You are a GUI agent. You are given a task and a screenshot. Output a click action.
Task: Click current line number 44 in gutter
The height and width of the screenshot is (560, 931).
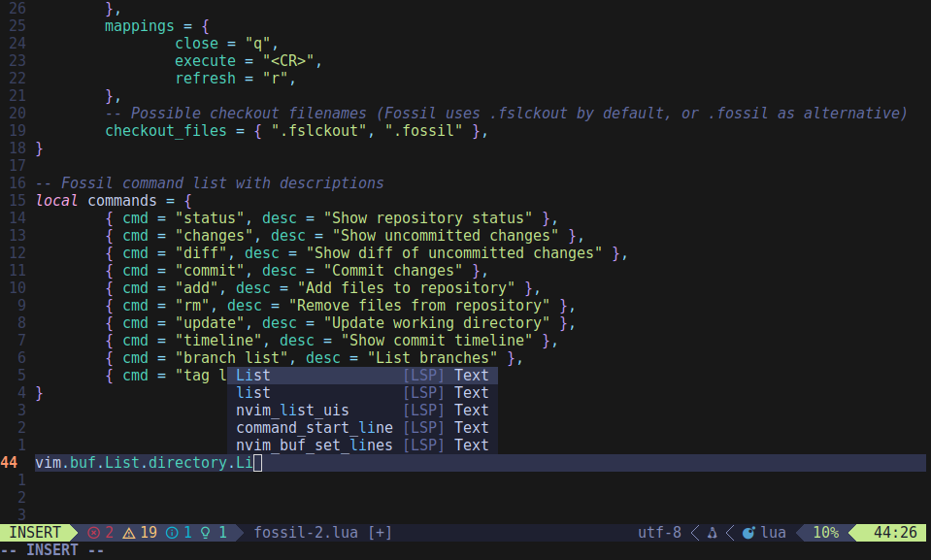click(10, 463)
